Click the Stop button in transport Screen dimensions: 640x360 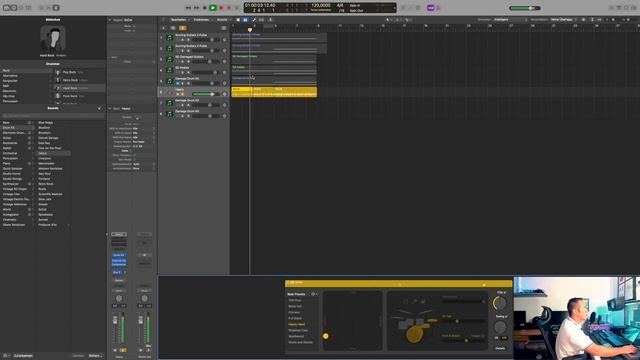(x=204, y=8)
